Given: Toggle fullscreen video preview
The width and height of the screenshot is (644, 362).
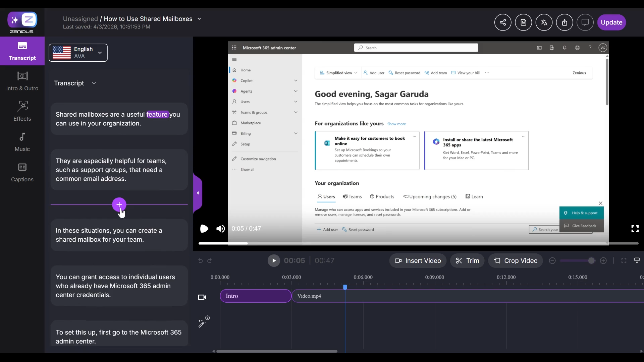Looking at the screenshot, I should 635,229.
